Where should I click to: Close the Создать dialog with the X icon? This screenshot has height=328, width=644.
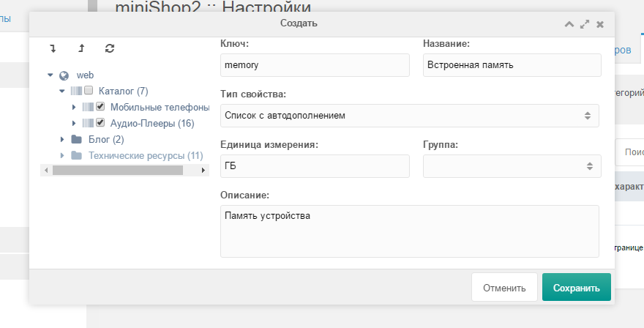coord(600,24)
